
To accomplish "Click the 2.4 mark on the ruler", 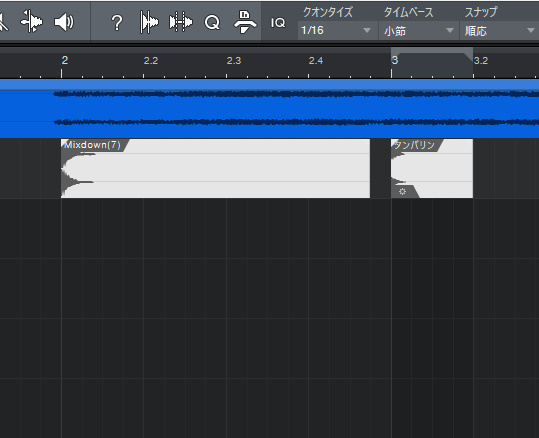I will [x=316, y=61].
